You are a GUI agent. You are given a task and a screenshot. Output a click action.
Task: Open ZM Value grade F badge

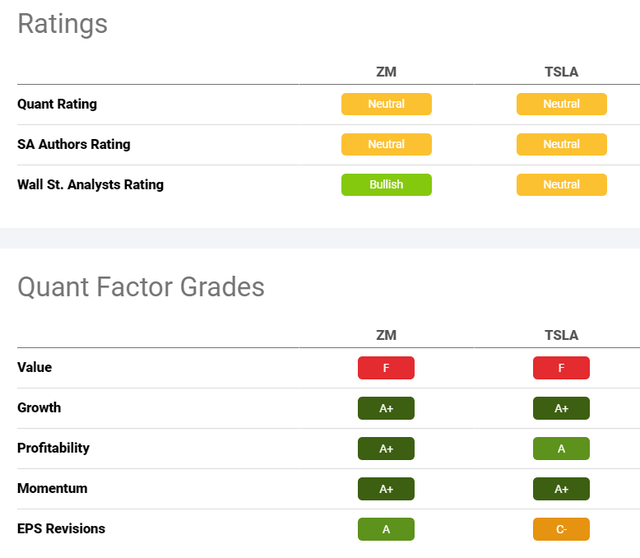(386, 368)
